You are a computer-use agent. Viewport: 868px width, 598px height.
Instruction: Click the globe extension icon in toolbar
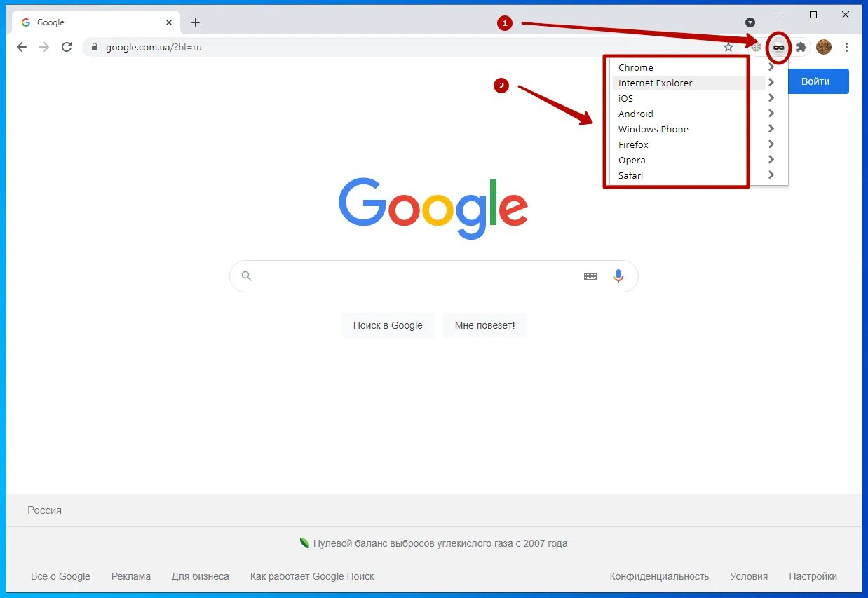756,47
